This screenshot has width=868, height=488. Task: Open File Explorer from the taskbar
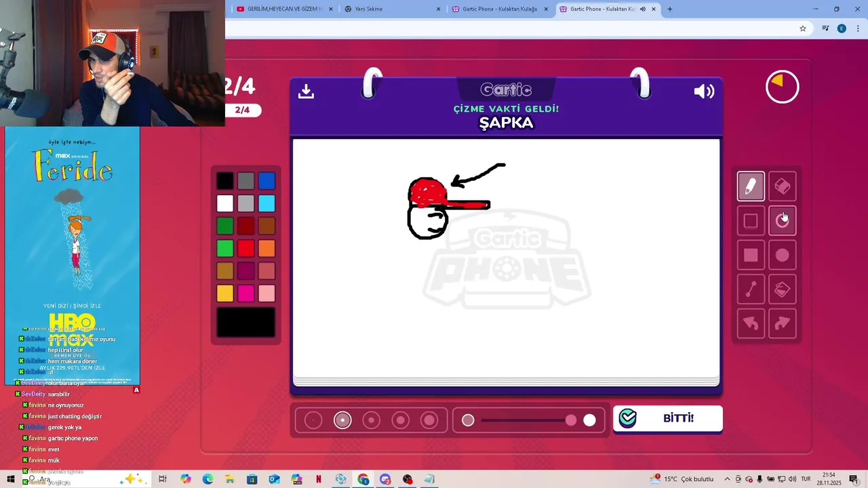click(229, 479)
